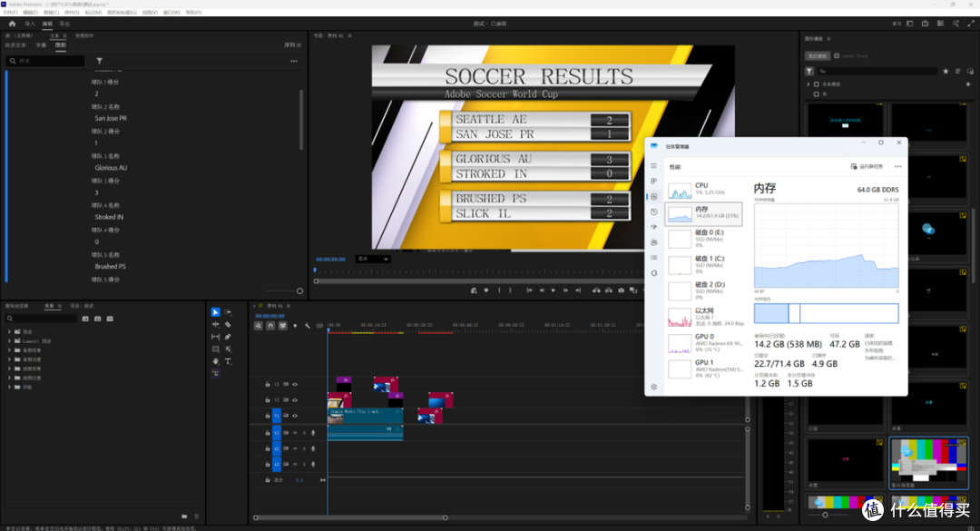The width and height of the screenshot is (980, 531).
Task: Select the Selection tool in the tools panel
Action: click(216, 312)
